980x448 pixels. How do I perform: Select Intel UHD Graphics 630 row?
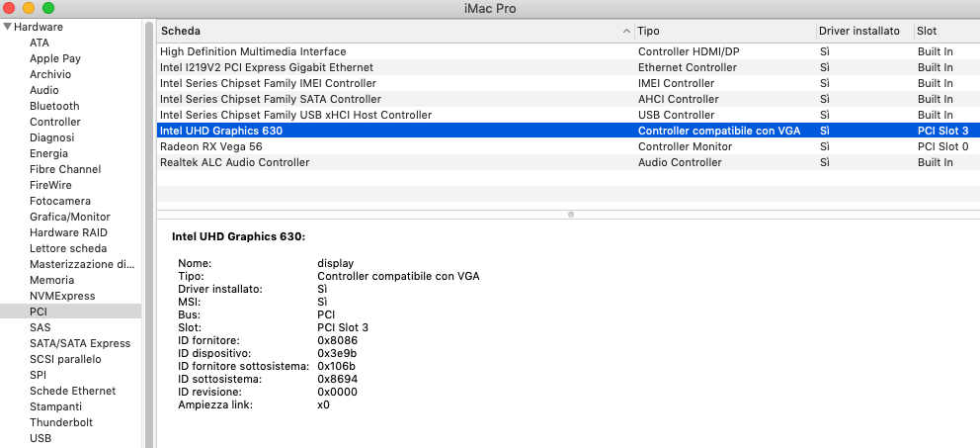click(568, 131)
